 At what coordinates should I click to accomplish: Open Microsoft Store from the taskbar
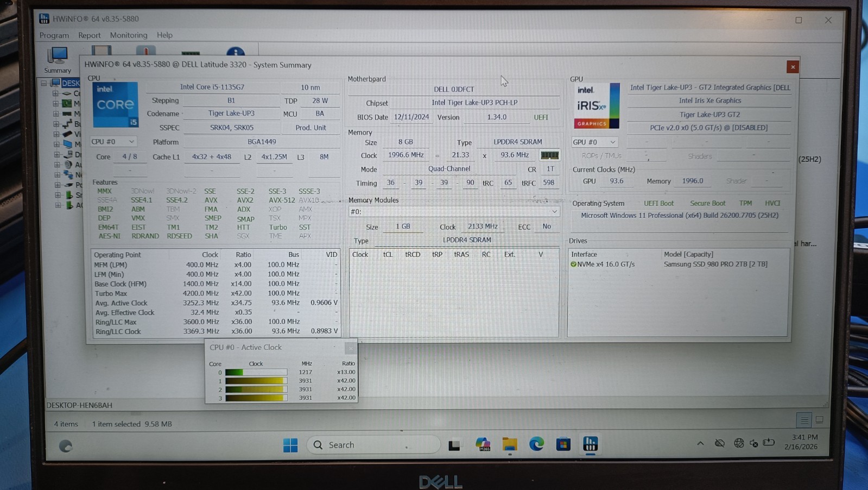[563, 444]
